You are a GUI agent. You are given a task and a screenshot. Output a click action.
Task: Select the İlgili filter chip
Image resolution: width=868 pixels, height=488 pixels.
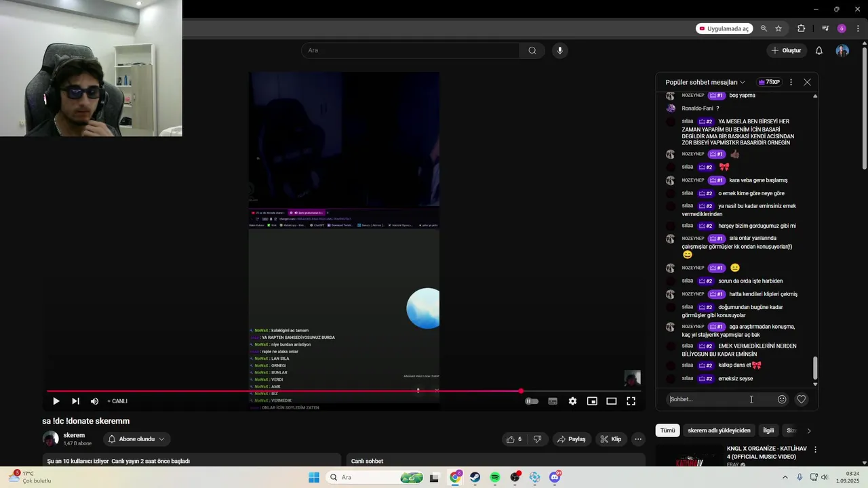pyautogui.click(x=768, y=430)
